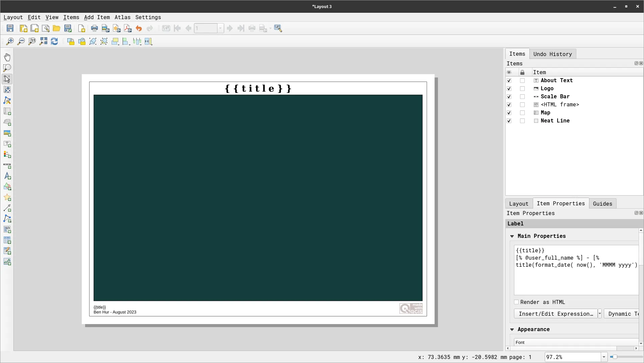Select the Move Item Content tool
644x363 pixels.
pyautogui.click(x=7, y=90)
